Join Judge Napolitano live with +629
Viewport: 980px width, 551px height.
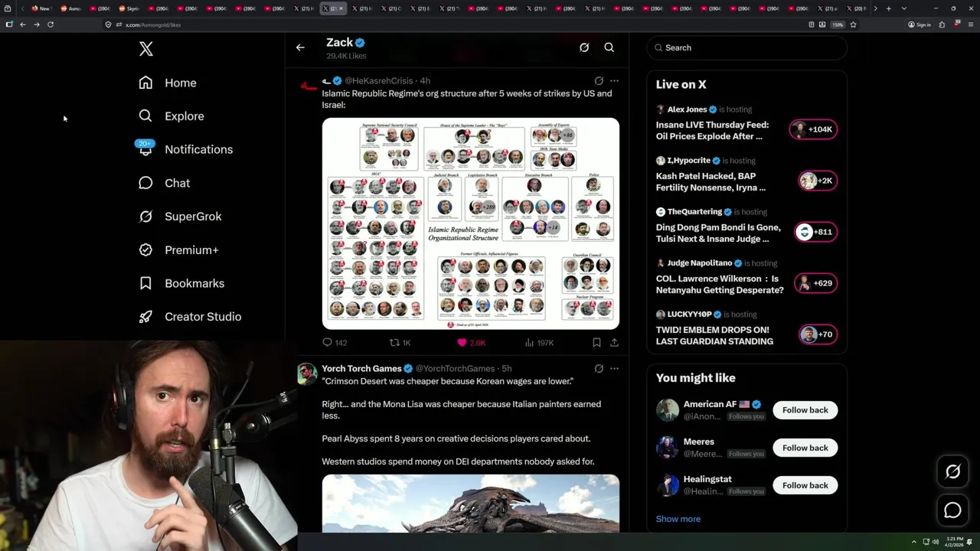[x=815, y=283]
